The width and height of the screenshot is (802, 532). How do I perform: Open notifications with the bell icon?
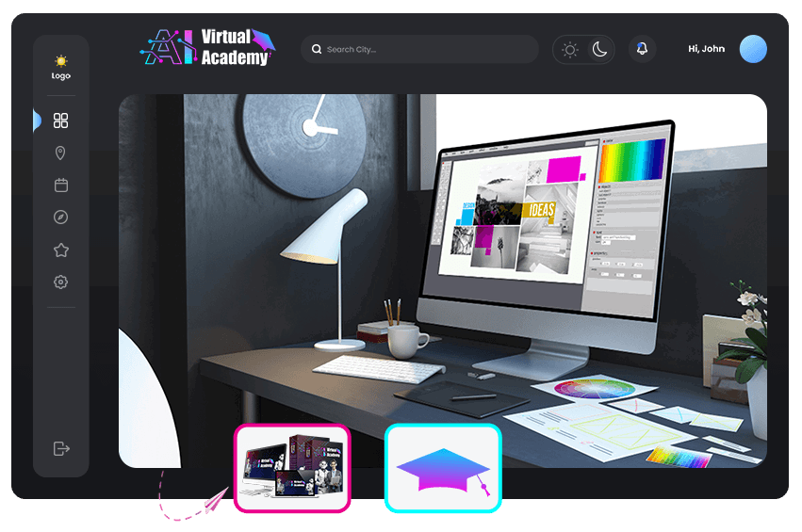click(x=643, y=49)
